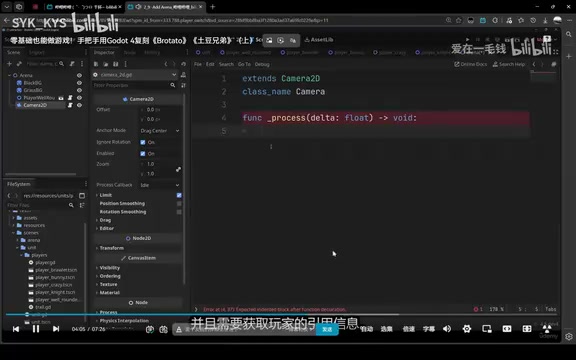This screenshot has width=576, height=360.
Task: Uncheck the Ignore Rotation checkbox
Action: [x=143, y=142]
